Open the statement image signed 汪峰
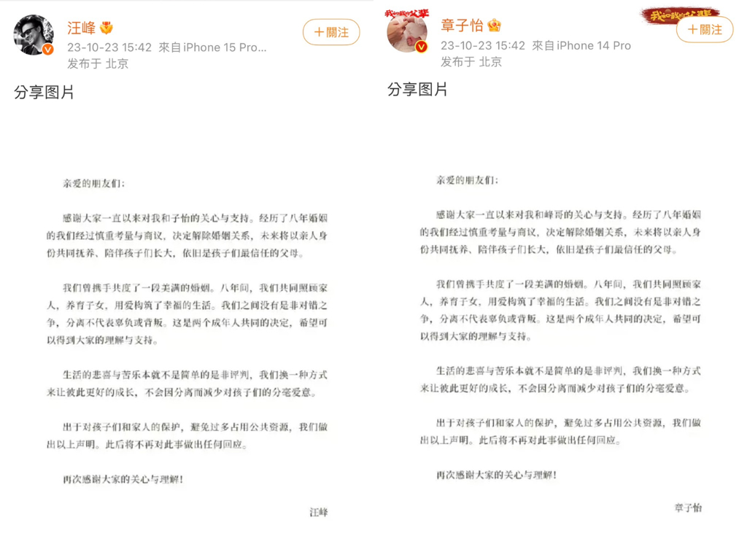747x560 pixels. click(x=187, y=329)
